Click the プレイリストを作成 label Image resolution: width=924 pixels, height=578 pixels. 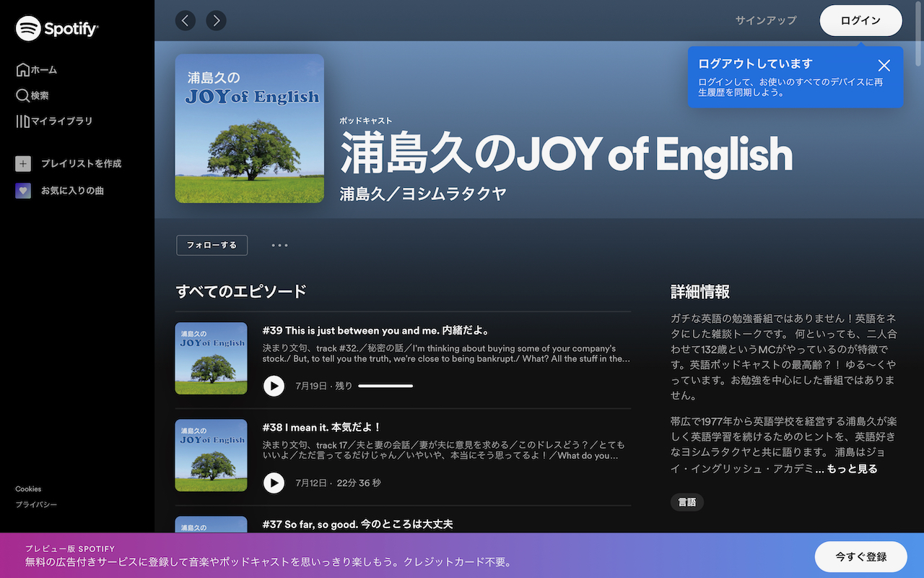pyautogui.click(x=81, y=164)
